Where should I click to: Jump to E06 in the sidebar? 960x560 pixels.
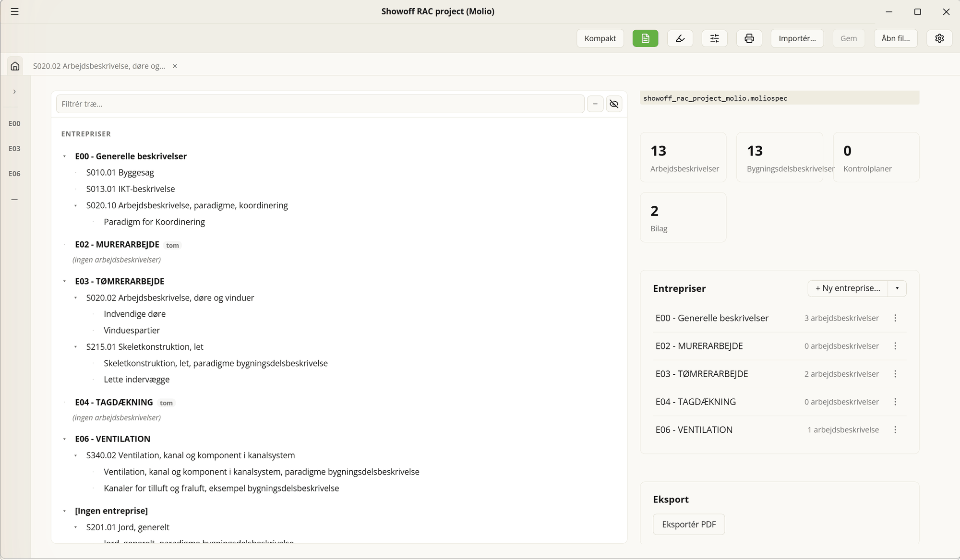click(x=14, y=173)
